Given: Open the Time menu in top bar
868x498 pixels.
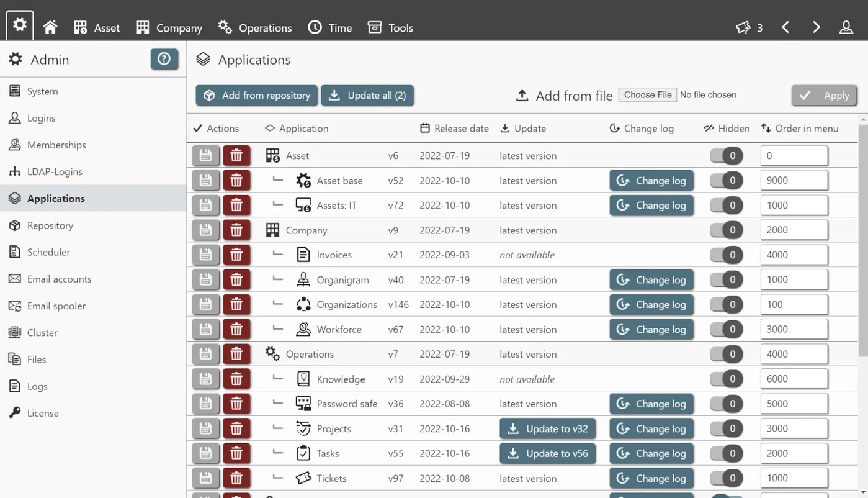Looking at the screenshot, I should point(330,27).
